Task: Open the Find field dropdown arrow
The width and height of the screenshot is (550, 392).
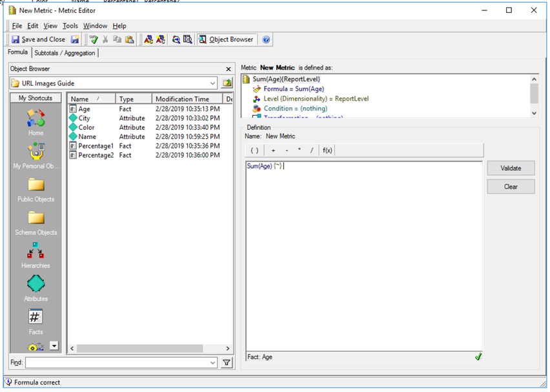Action: [x=213, y=363]
